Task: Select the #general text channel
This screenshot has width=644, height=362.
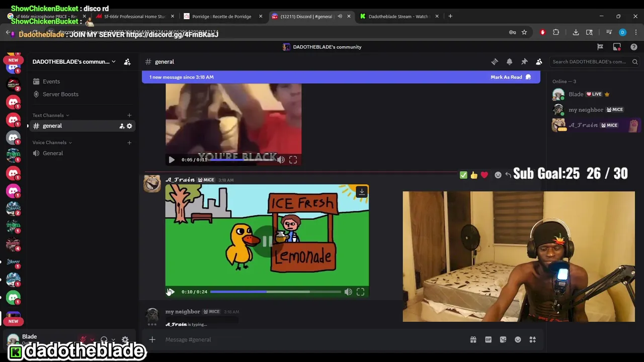Action: 52,126
